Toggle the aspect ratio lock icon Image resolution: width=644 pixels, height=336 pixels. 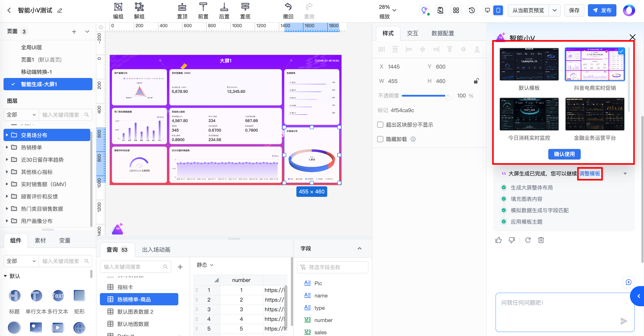click(476, 81)
